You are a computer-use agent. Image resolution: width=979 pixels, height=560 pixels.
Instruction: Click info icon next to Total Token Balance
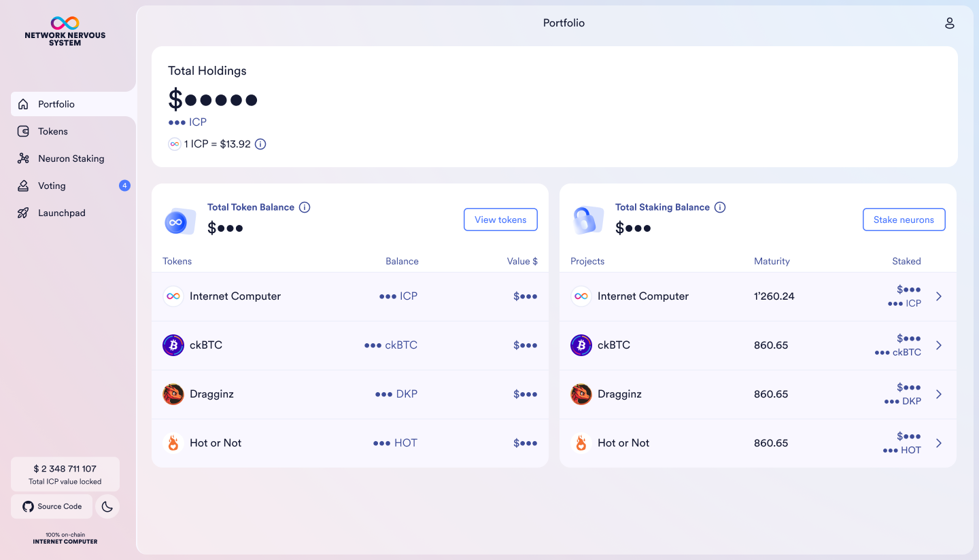(305, 207)
